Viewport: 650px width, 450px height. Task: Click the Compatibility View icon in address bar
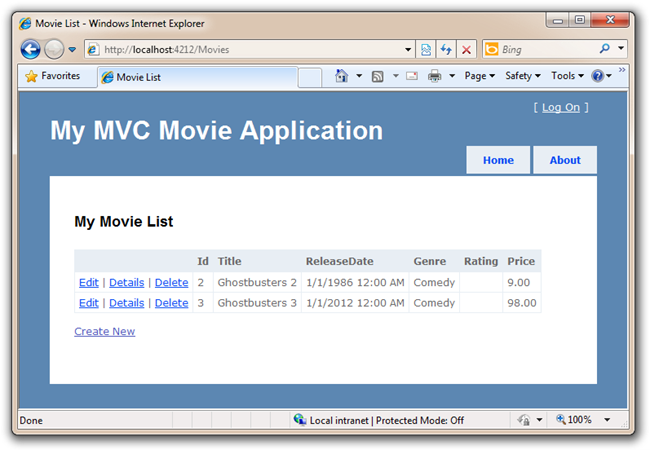[426, 49]
